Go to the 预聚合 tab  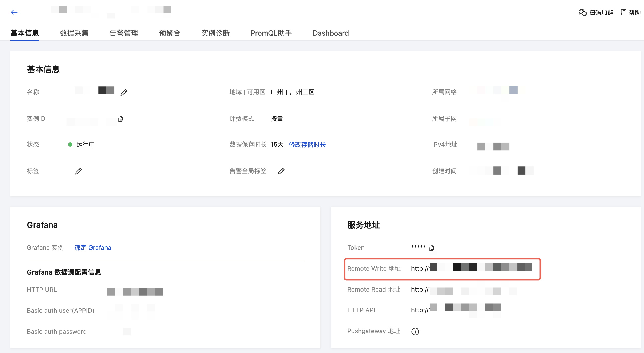(170, 33)
